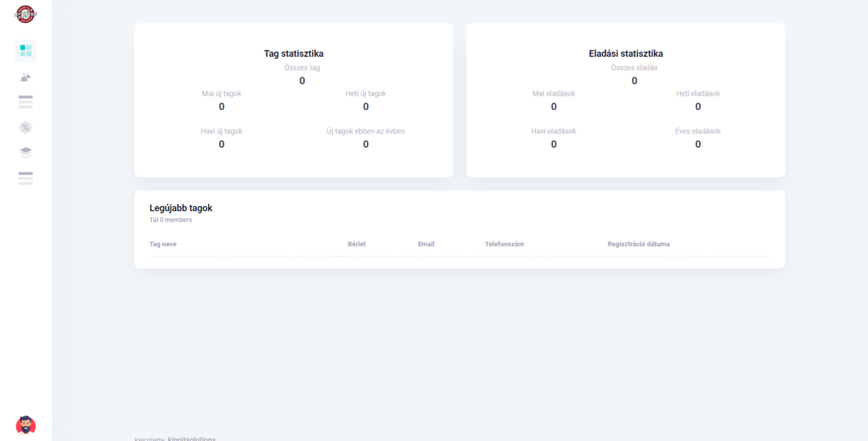This screenshot has width=868, height=441.
Task: Open the Dashboard grid icon
Action: (x=25, y=50)
